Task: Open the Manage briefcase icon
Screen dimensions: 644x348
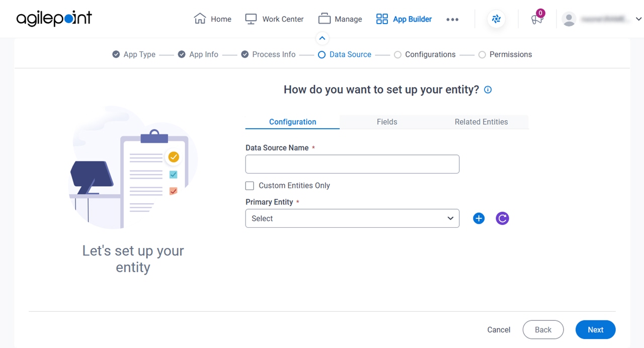Action: click(x=325, y=19)
